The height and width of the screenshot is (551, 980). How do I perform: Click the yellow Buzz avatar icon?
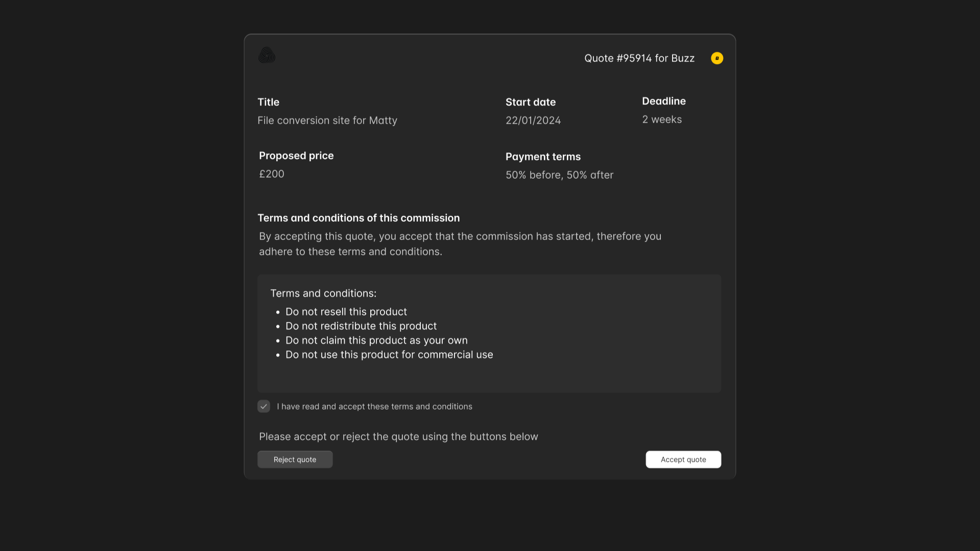point(716,58)
